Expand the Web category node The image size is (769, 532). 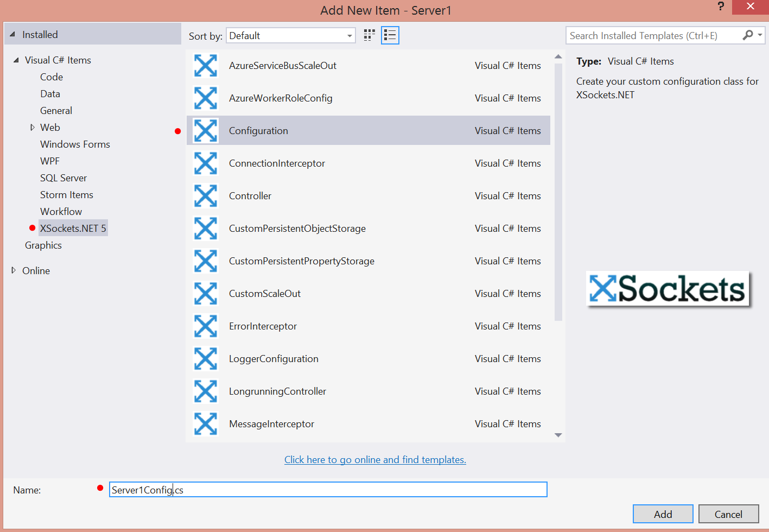coord(33,128)
